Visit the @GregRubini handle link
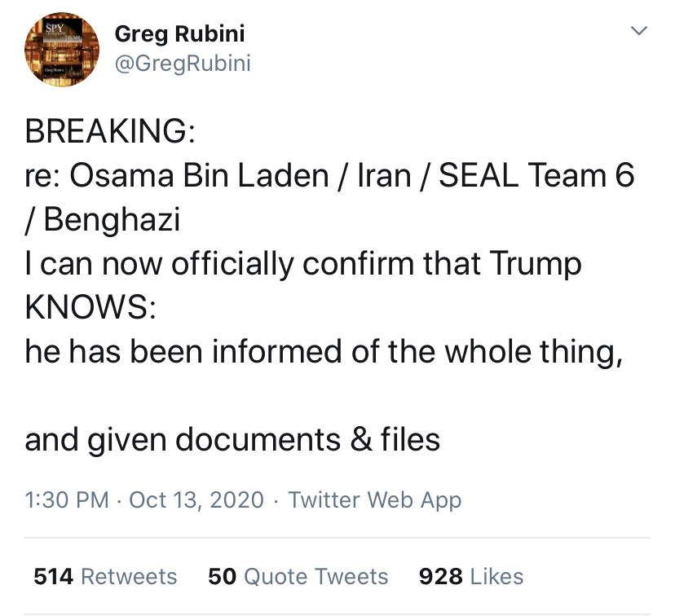The height and width of the screenshot is (616, 675). coord(183,64)
